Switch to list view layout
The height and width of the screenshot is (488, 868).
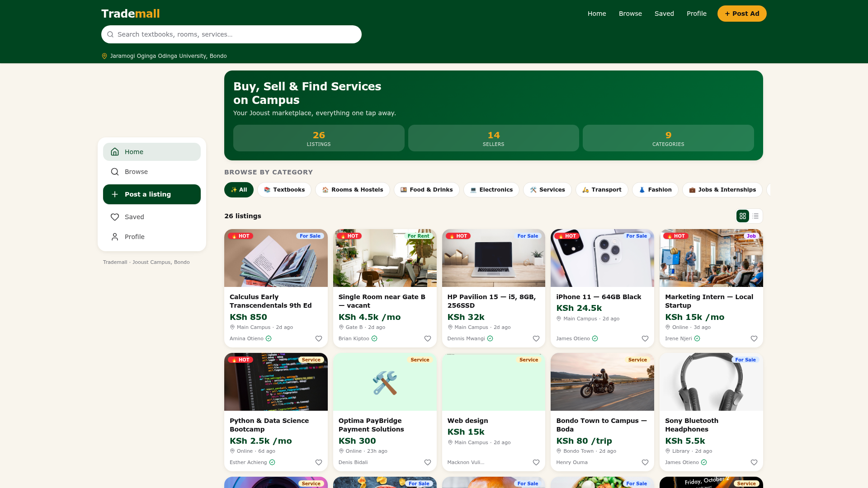coord(755,216)
